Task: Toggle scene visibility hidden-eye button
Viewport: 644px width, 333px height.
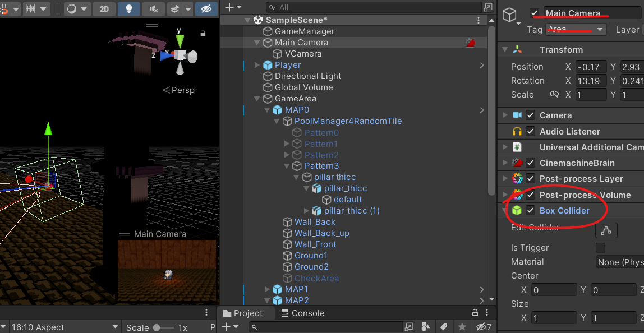Action: (206, 9)
